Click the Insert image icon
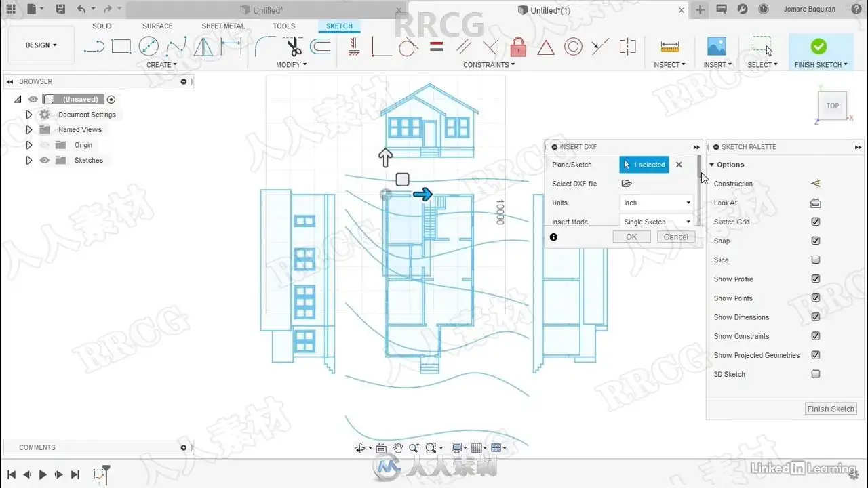This screenshot has width=868, height=488. (x=717, y=46)
